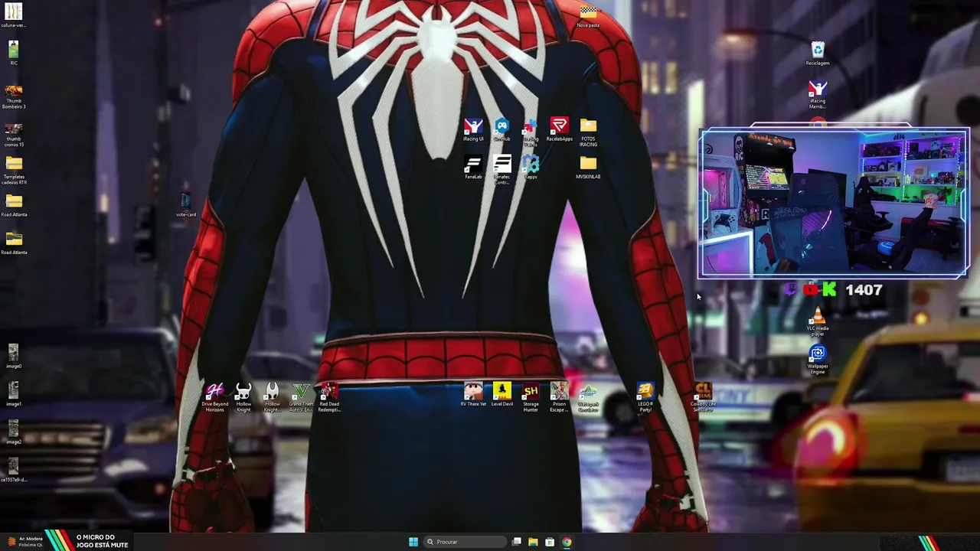This screenshot has width=980, height=551.
Task: Select the coluna-ver... image file
Action: click(x=14, y=16)
